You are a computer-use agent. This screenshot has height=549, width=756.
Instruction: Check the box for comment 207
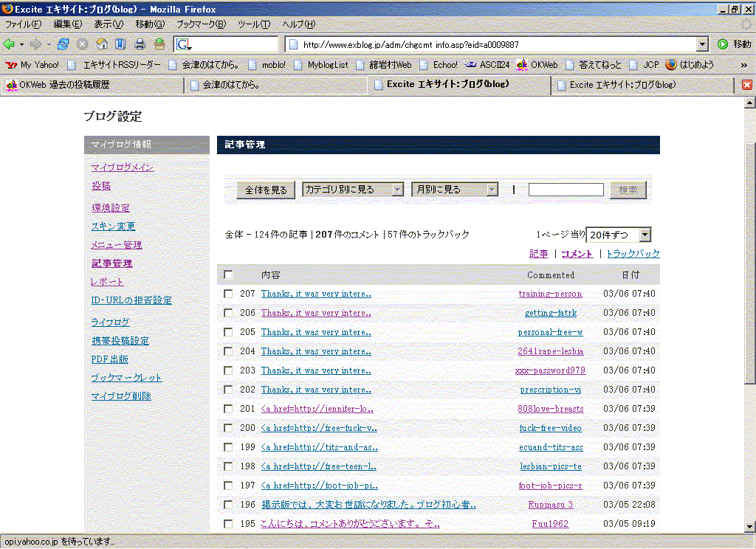(x=229, y=294)
